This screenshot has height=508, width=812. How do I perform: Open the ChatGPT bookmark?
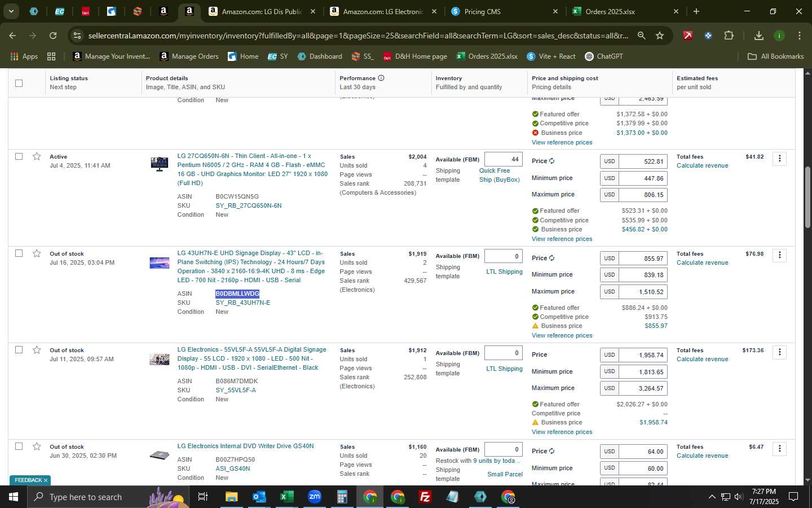click(x=603, y=56)
